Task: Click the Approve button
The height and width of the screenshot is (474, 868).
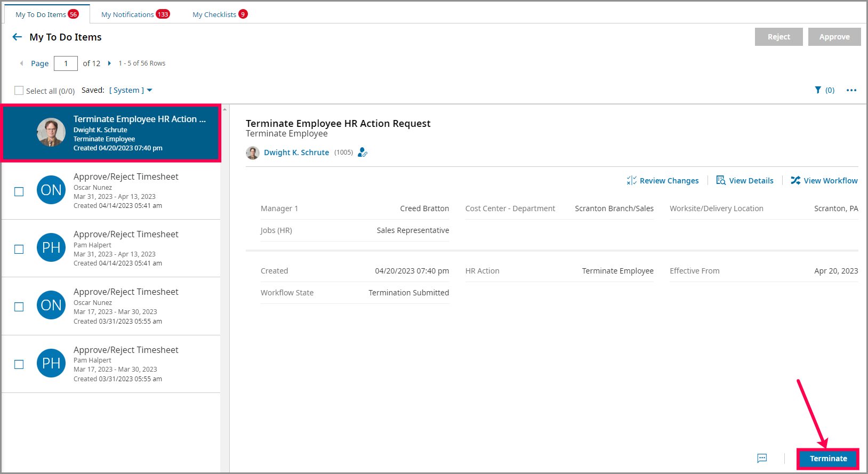Action: [x=834, y=37]
